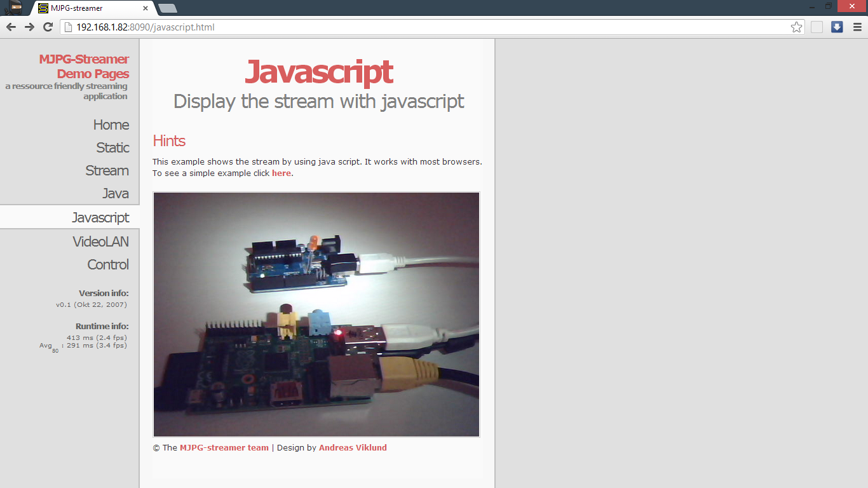
Task: Click the blue extension icon beside the address bar
Action: [836, 27]
